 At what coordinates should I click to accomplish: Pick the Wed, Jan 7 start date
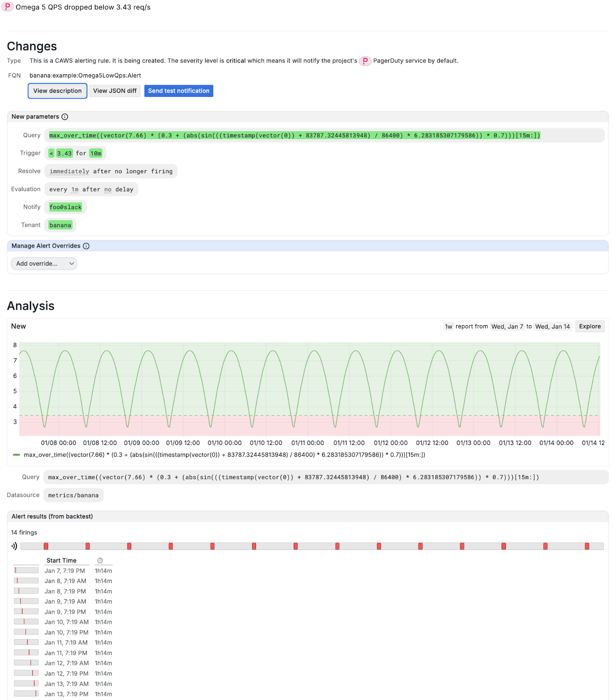pos(507,326)
